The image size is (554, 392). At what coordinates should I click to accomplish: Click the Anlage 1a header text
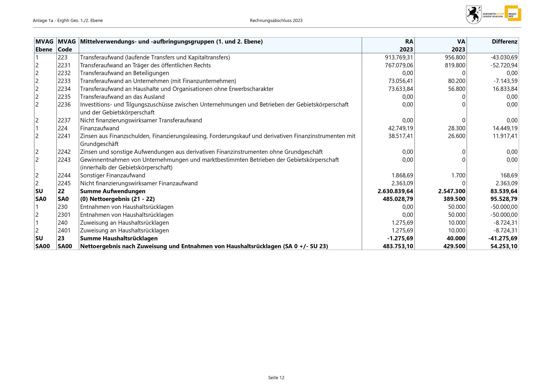coord(68,21)
